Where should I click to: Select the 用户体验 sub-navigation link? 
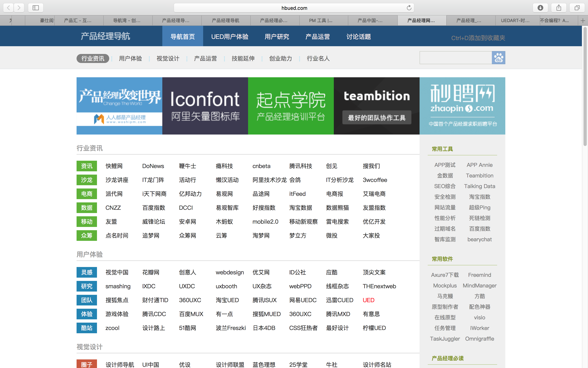[130, 58]
